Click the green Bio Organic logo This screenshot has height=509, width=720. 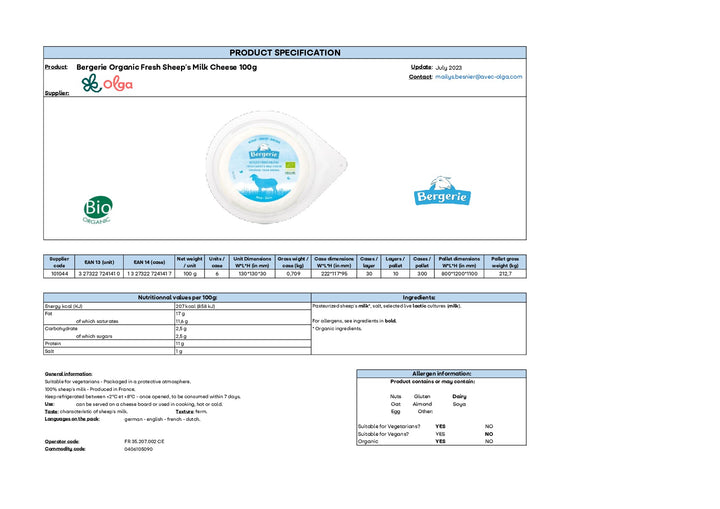98,209
